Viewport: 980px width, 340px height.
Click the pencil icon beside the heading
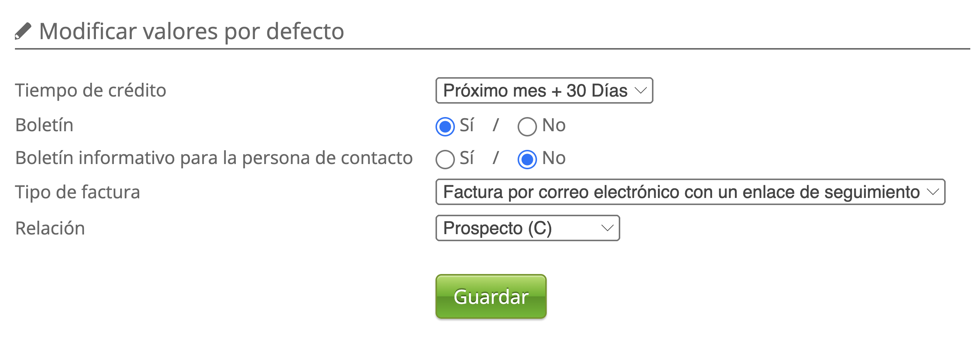pos(23,31)
